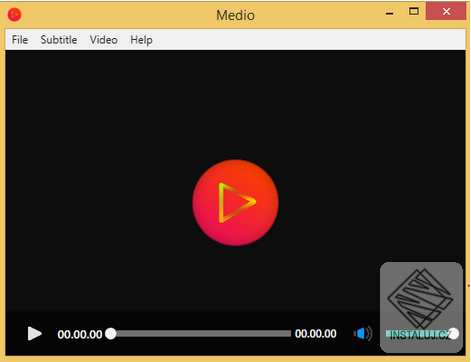The width and height of the screenshot is (471, 362).
Task: Click the volume slider handle
Action: pos(453,334)
